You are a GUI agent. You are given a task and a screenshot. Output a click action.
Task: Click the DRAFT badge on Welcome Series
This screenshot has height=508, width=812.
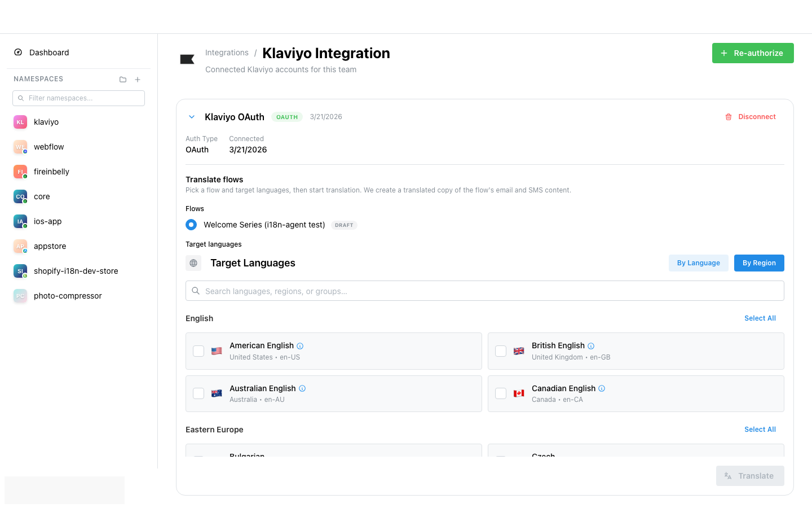344,225
